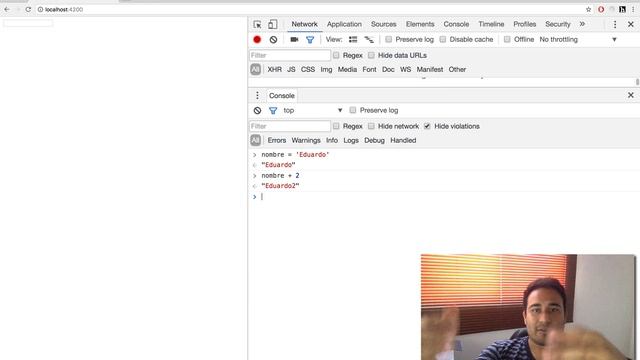Image resolution: width=640 pixels, height=360 pixels.
Task: Clear the network log icon
Action: (x=273, y=40)
